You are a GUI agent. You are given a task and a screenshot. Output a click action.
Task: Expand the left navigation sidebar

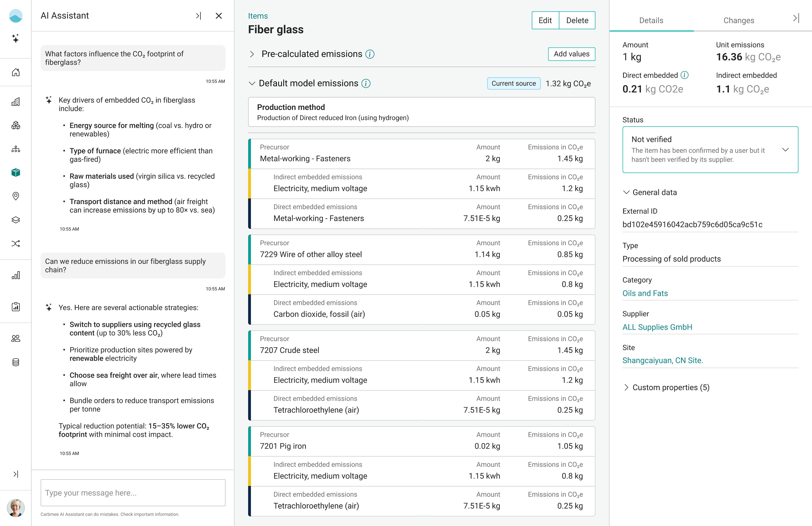click(x=16, y=474)
